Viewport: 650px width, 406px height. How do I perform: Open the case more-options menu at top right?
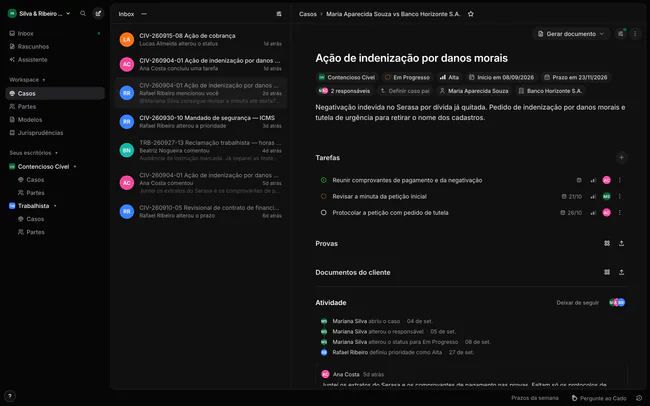click(x=635, y=34)
